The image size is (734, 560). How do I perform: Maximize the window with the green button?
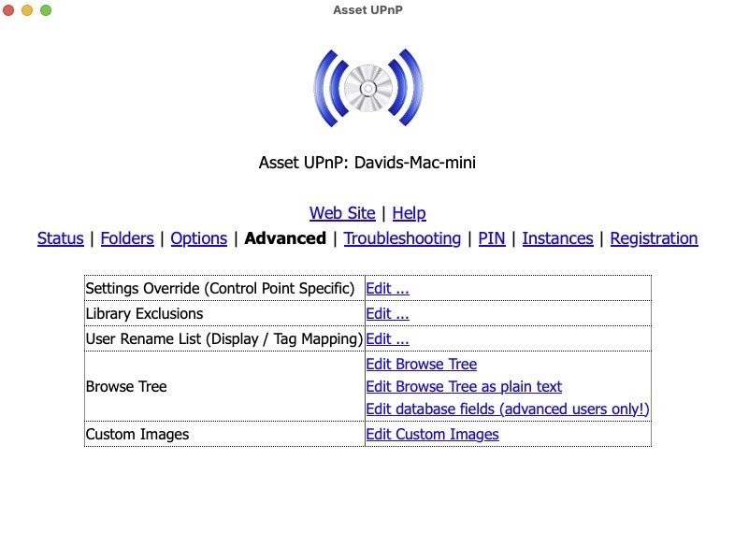46,10
